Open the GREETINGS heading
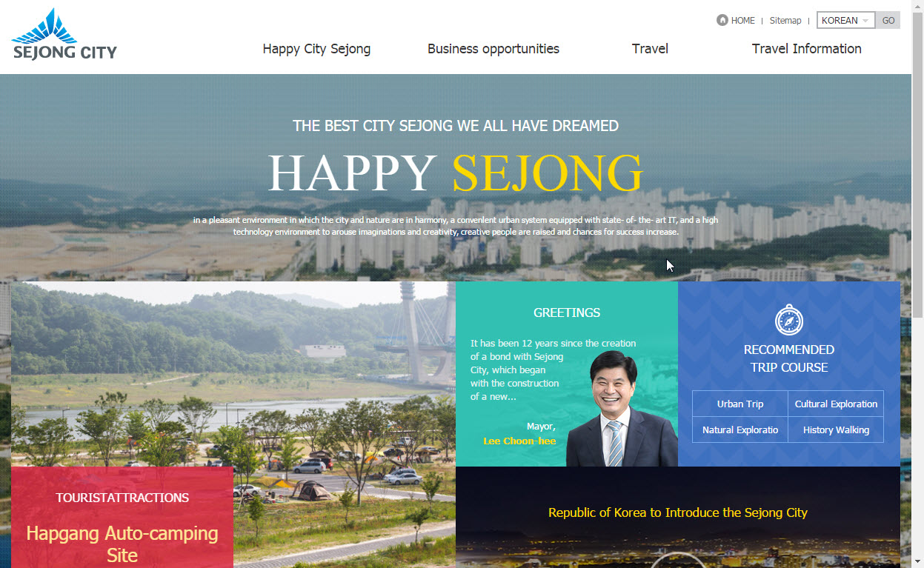The width and height of the screenshot is (924, 568). (x=567, y=313)
